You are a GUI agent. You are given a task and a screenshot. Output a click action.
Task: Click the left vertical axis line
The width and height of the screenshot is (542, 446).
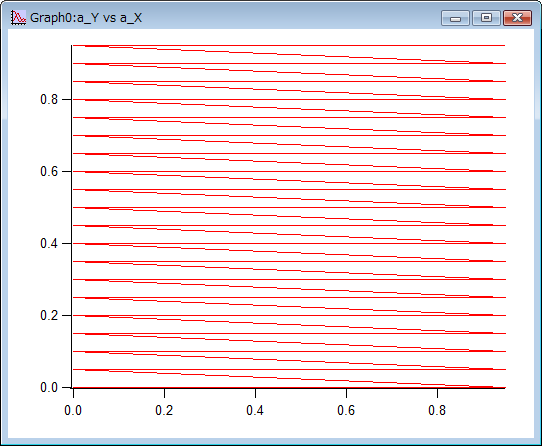coord(72,216)
